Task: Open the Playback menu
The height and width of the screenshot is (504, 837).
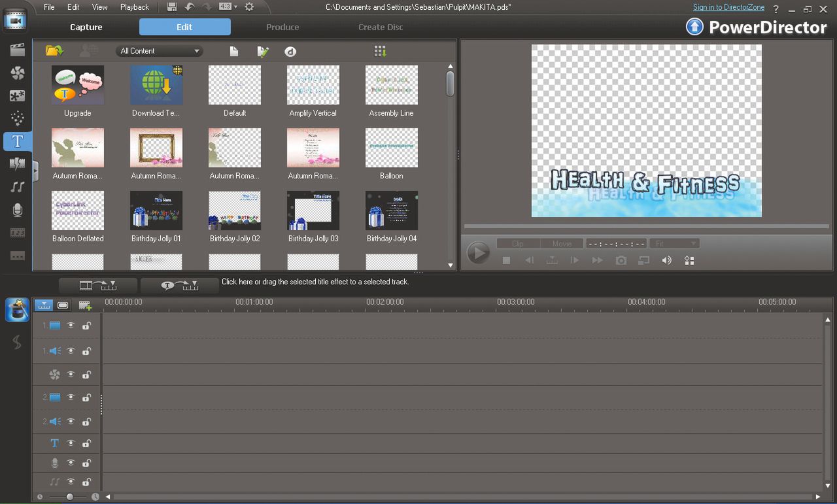Action: (135, 7)
